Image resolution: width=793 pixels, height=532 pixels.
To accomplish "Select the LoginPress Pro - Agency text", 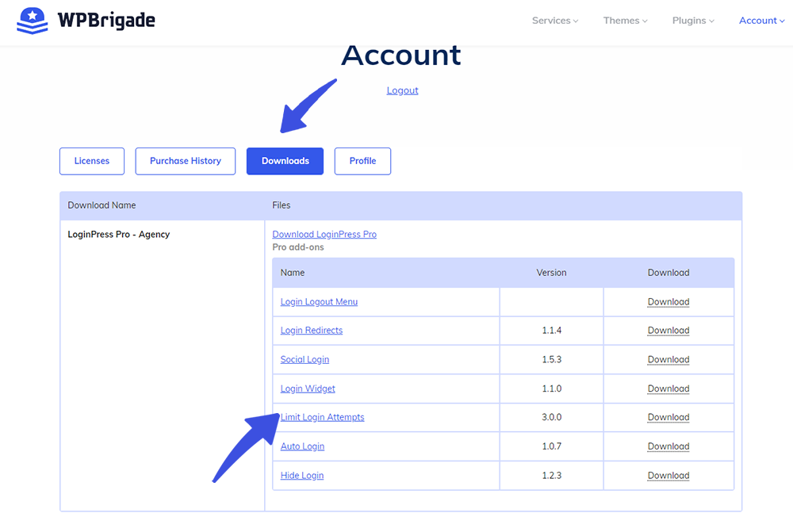I will (119, 235).
